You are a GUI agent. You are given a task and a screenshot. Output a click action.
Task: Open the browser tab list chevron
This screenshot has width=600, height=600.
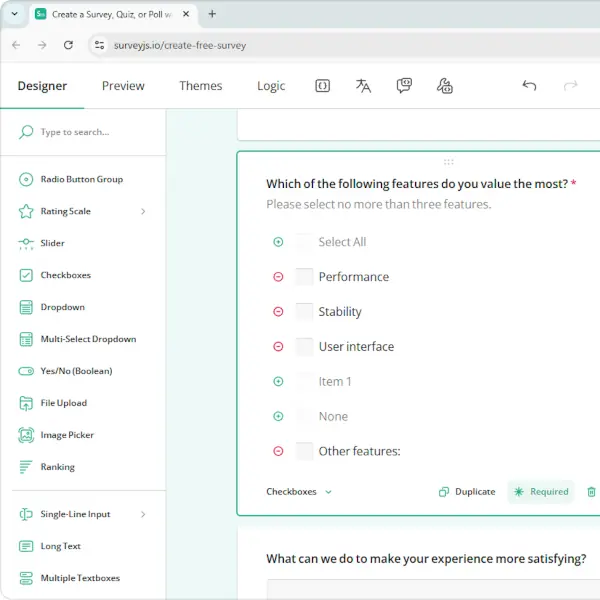15,14
